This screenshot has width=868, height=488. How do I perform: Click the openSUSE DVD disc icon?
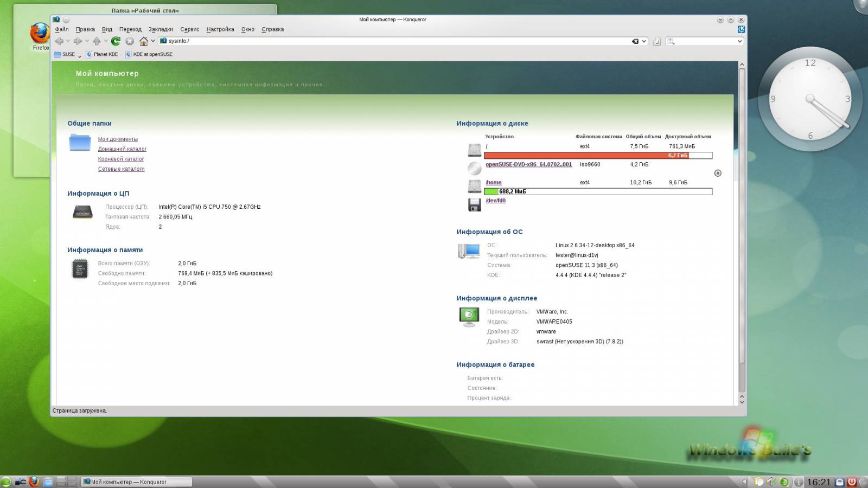(475, 168)
